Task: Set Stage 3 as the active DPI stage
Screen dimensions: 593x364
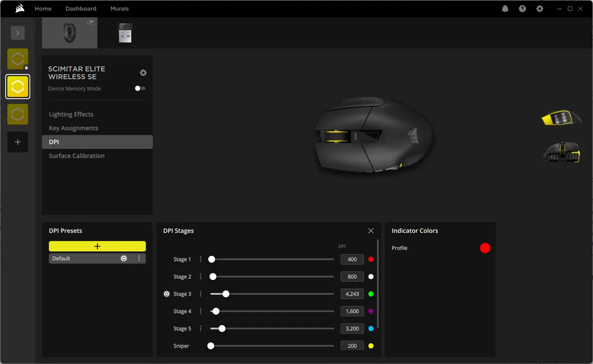Action: click(167, 293)
